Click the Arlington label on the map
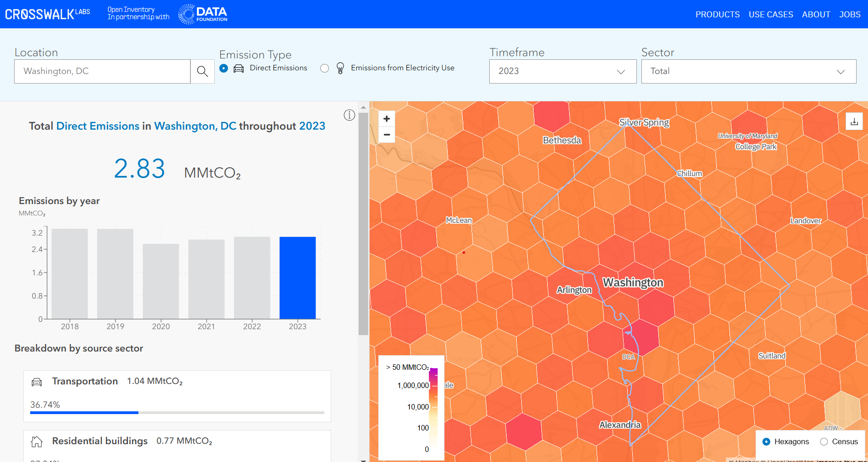868x462 pixels. coord(574,290)
